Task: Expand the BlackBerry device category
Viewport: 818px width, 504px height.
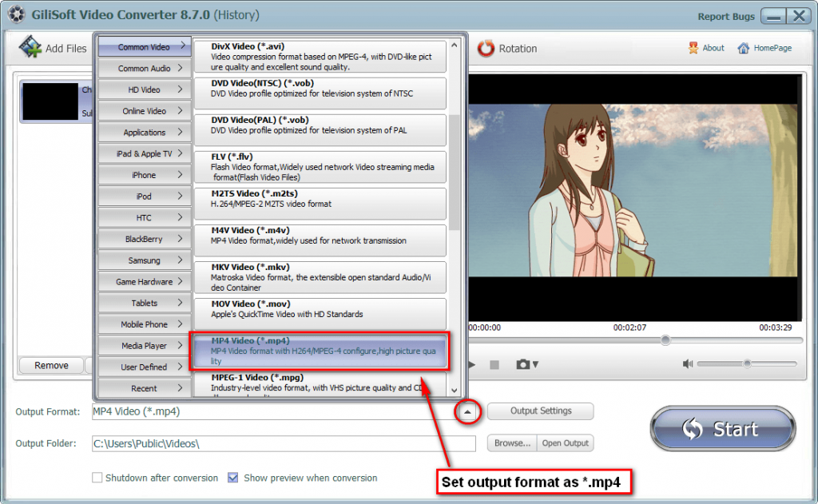Action: point(144,240)
